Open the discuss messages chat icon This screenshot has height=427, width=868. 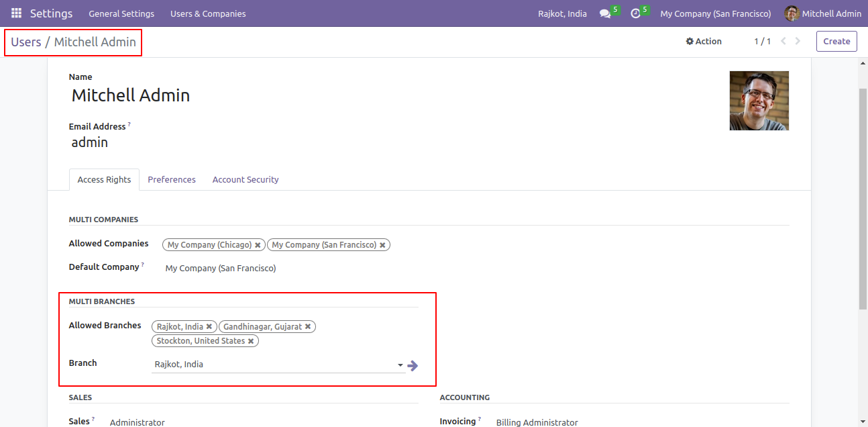click(605, 13)
